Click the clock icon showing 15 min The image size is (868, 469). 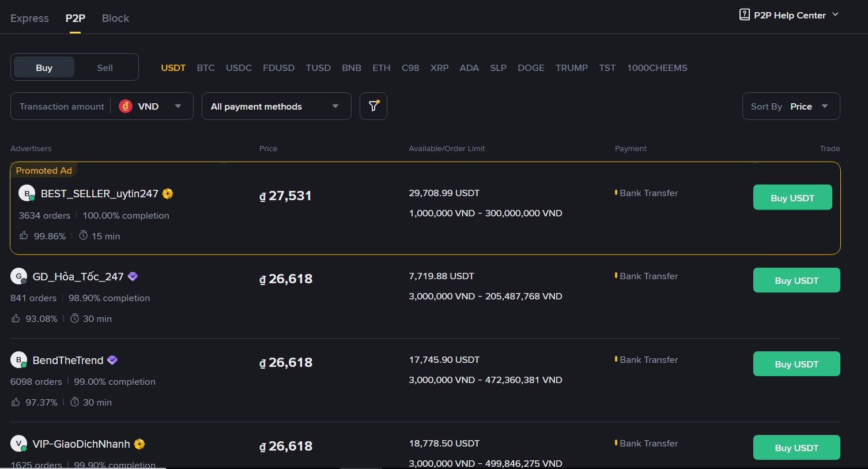[x=83, y=235]
